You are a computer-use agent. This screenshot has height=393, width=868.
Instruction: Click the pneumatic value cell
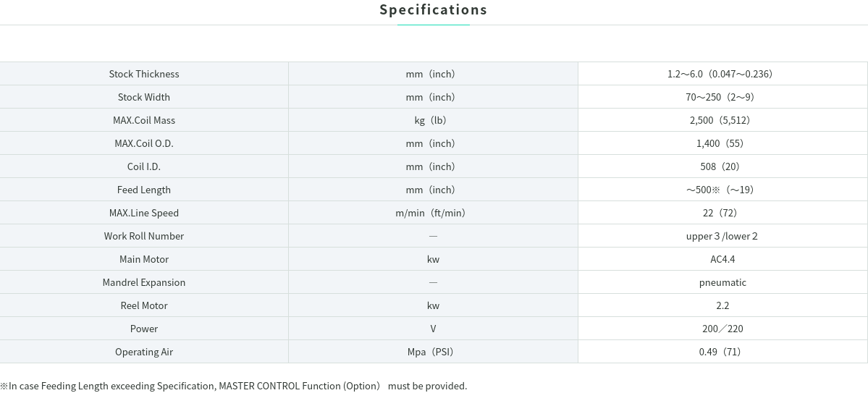(x=722, y=283)
